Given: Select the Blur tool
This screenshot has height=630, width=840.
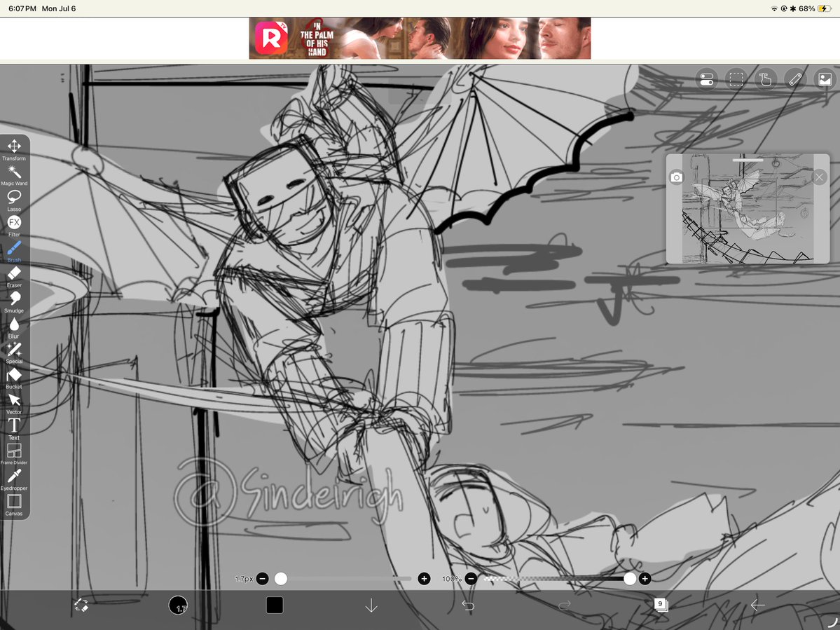Looking at the screenshot, I should pyautogui.click(x=14, y=327).
